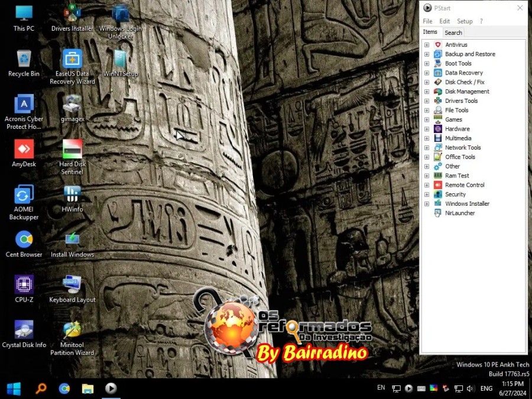Switch to the Search tab
This screenshot has width=532, height=399.
point(453,33)
